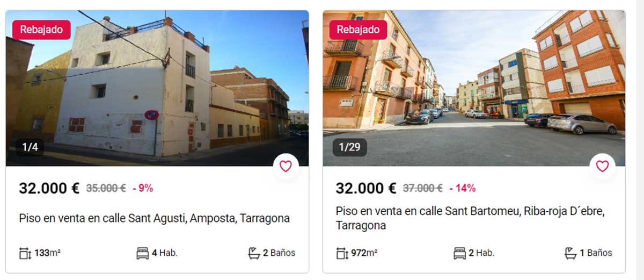Click the 1/29 photo counter

tap(350, 147)
